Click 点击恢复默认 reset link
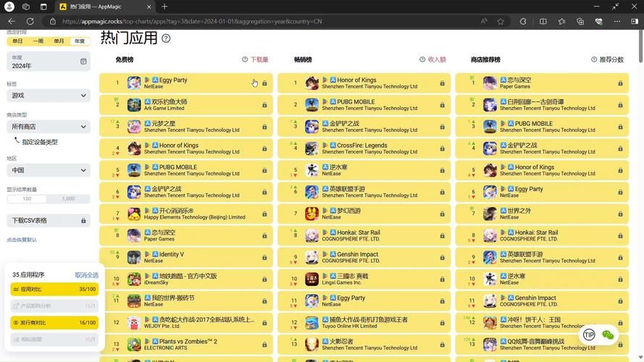This screenshot has height=362, width=644. coord(22,240)
